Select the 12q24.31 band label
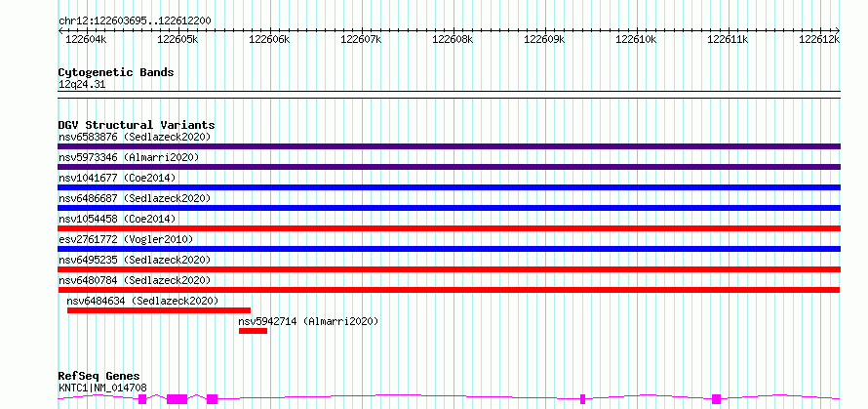868x409 pixels. pyautogui.click(x=82, y=85)
